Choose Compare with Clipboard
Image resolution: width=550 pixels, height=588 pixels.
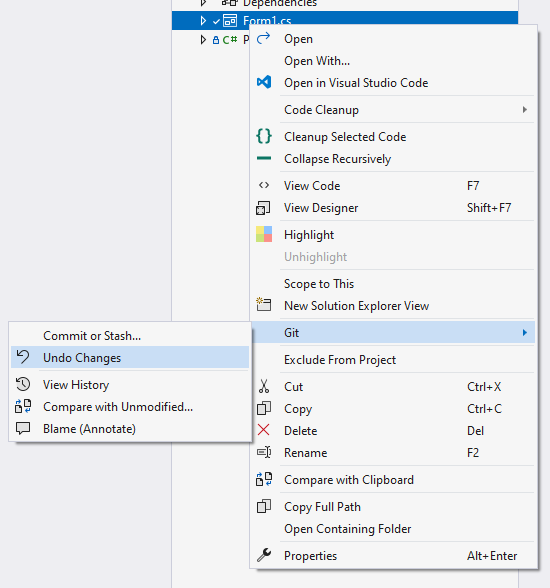tap(393, 480)
